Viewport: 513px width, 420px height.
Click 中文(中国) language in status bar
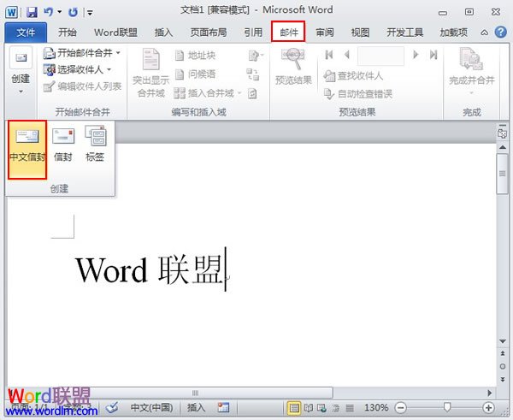pyautogui.click(x=152, y=407)
